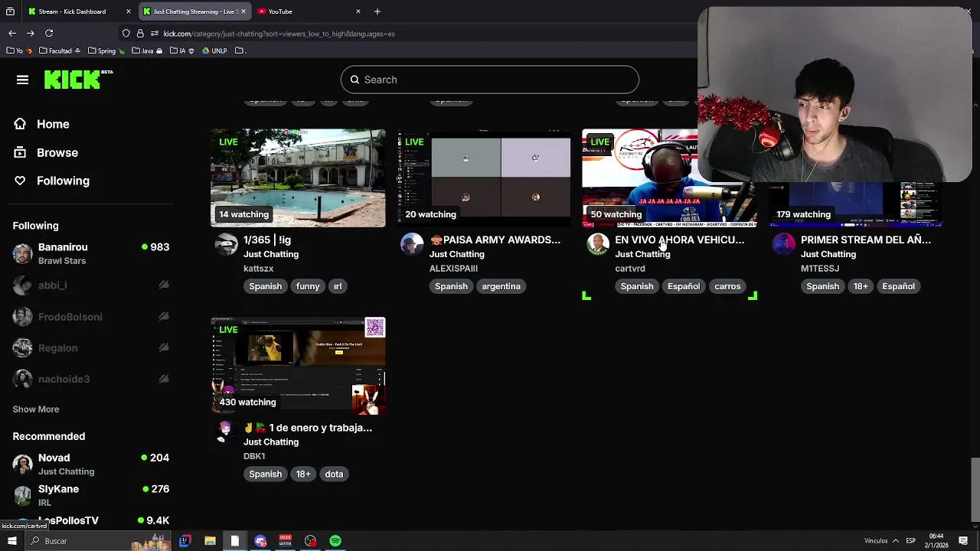Viewport: 980px width, 551px height.
Task: Select the 18+ tag on M1TESSJ
Action: click(861, 286)
